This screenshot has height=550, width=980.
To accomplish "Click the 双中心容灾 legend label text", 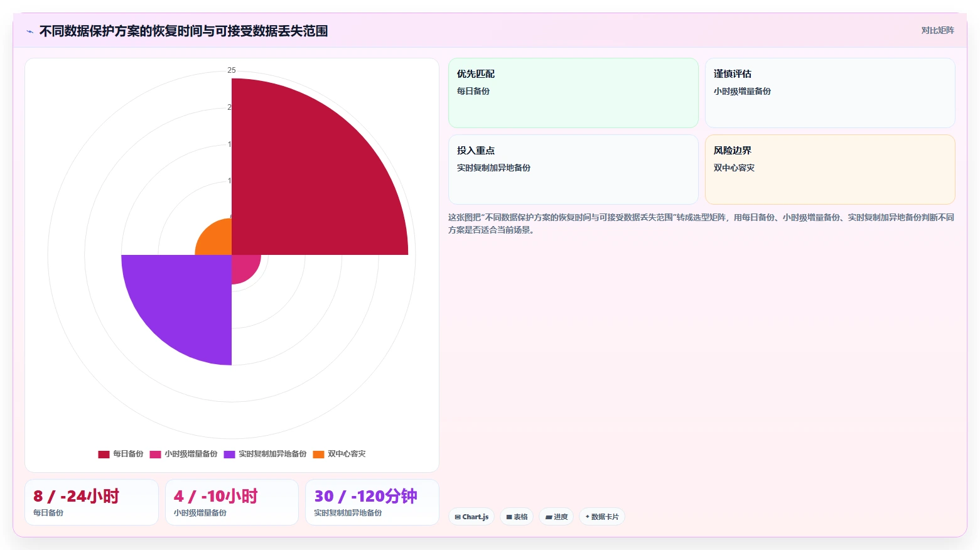I will click(347, 454).
